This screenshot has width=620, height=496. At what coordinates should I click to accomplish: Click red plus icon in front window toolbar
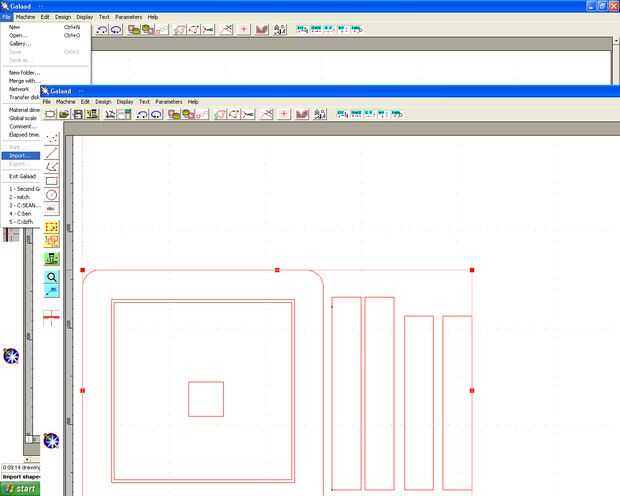click(284, 114)
